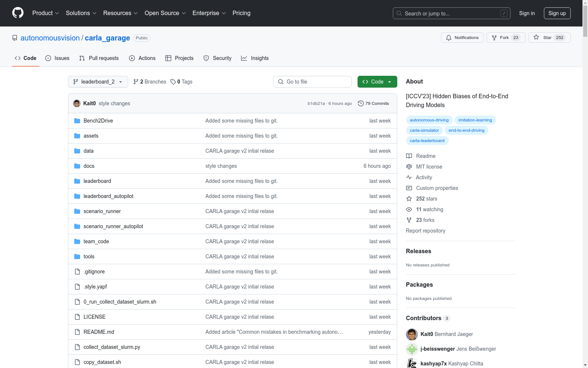This screenshot has height=368, width=588.
Task: Open the Actions tab
Action: tap(142, 58)
